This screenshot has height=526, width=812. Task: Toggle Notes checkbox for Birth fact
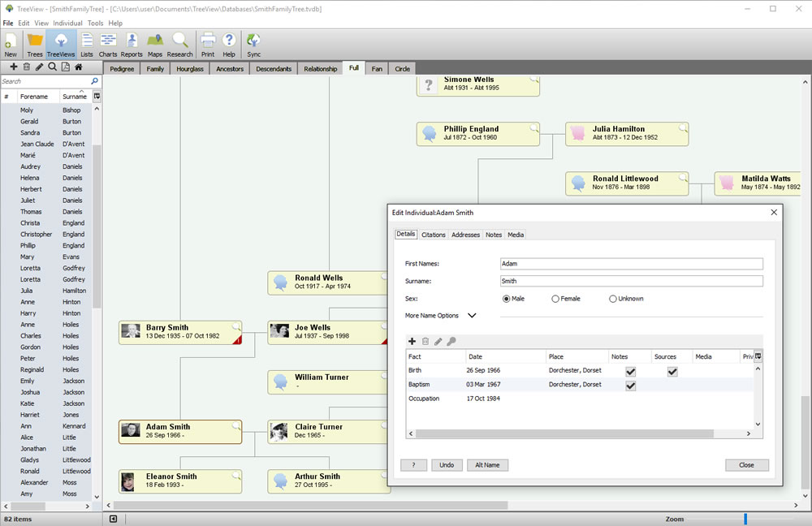click(x=630, y=371)
